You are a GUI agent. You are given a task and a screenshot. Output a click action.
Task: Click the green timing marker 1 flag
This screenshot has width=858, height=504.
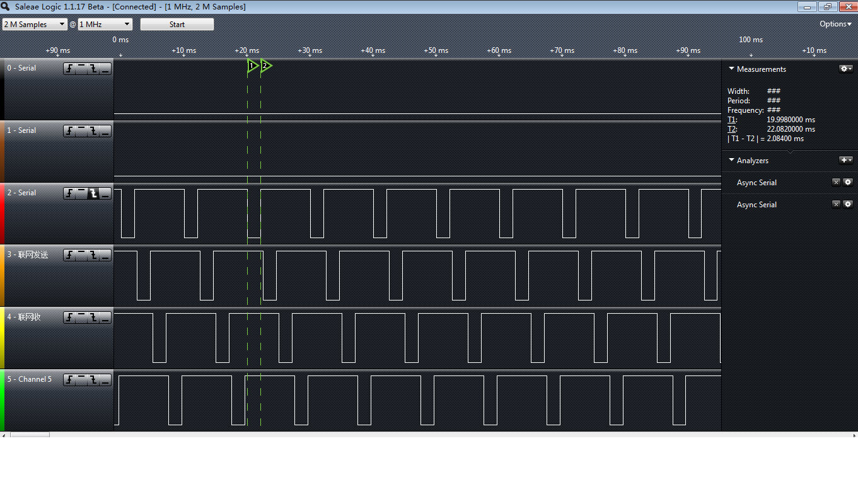[252, 66]
